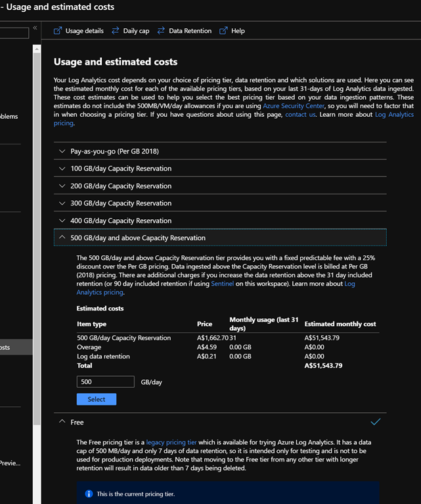The height and width of the screenshot is (504, 421).
Task: Click the info icon in current tier notice
Action: click(89, 493)
